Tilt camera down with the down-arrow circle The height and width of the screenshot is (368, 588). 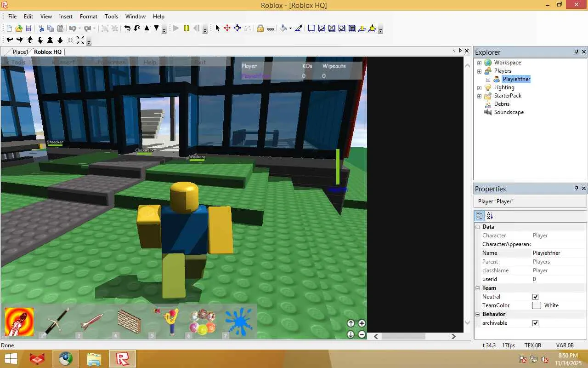coord(351,334)
